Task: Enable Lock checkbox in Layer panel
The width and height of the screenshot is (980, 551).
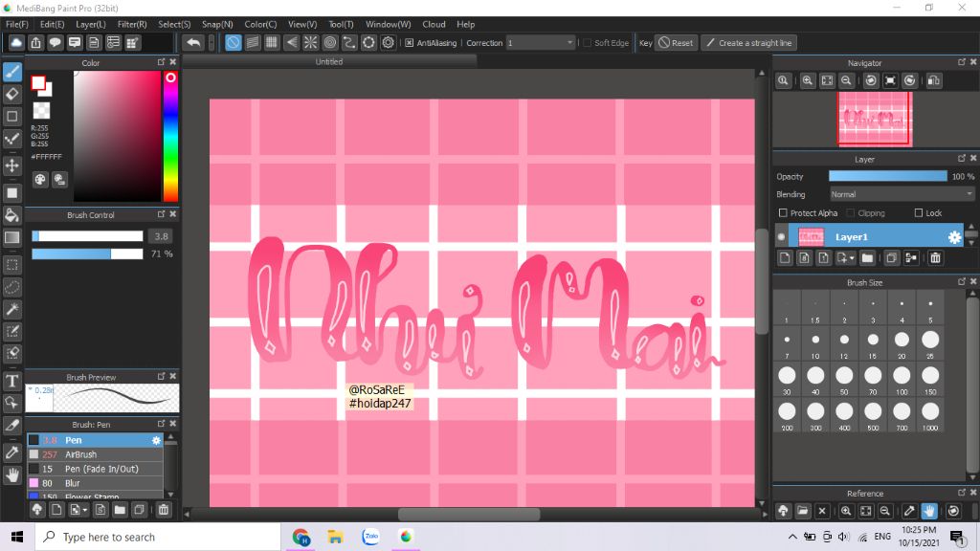Action: (918, 213)
